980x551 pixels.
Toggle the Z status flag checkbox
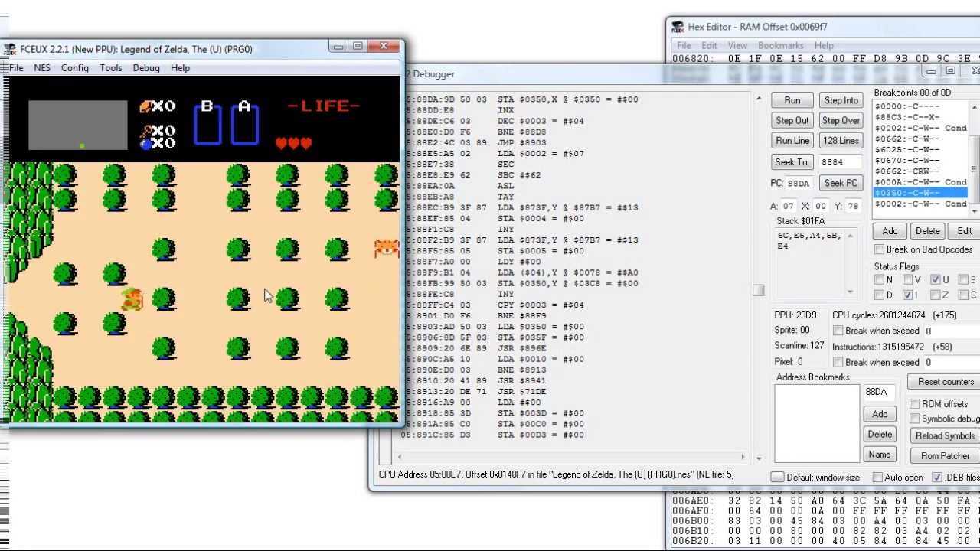(935, 295)
